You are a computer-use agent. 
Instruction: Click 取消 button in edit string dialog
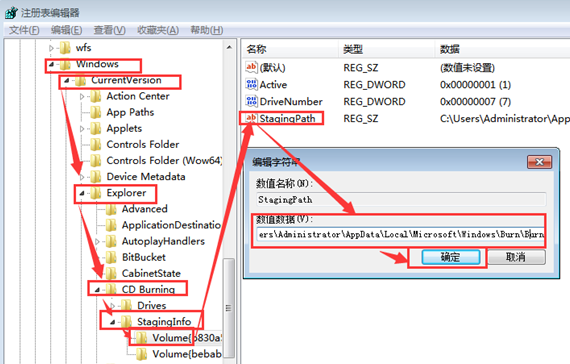coord(516,257)
